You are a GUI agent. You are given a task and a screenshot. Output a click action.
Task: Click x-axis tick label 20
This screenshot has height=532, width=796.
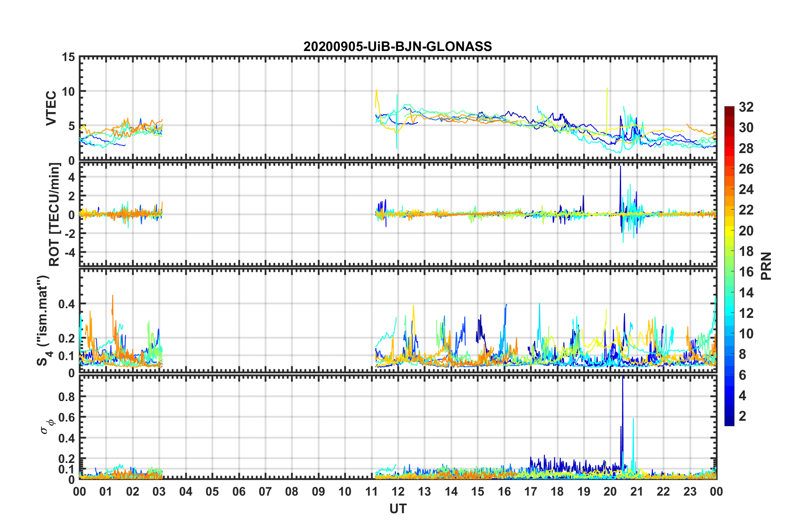(610, 491)
